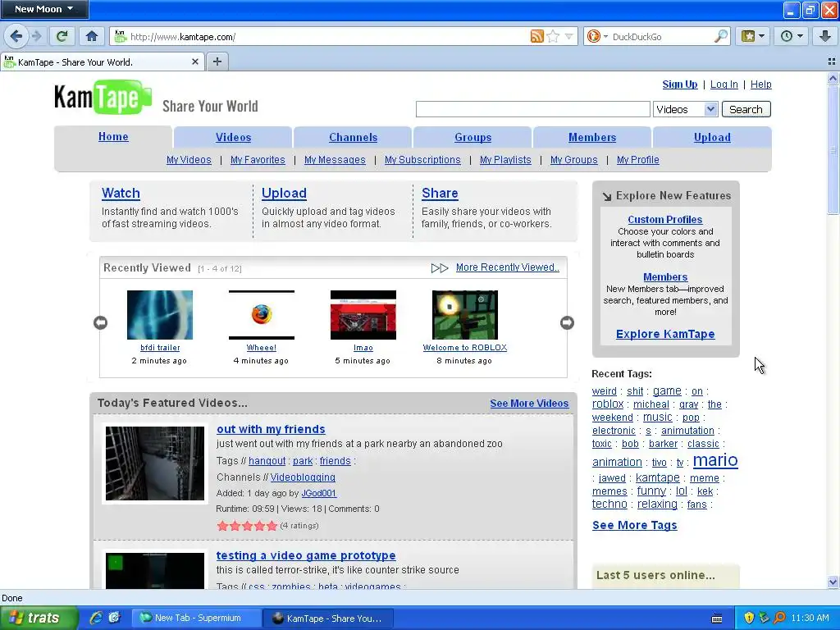840x630 pixels.
Task: Click the KamTape logo
Action: point(103,98)
